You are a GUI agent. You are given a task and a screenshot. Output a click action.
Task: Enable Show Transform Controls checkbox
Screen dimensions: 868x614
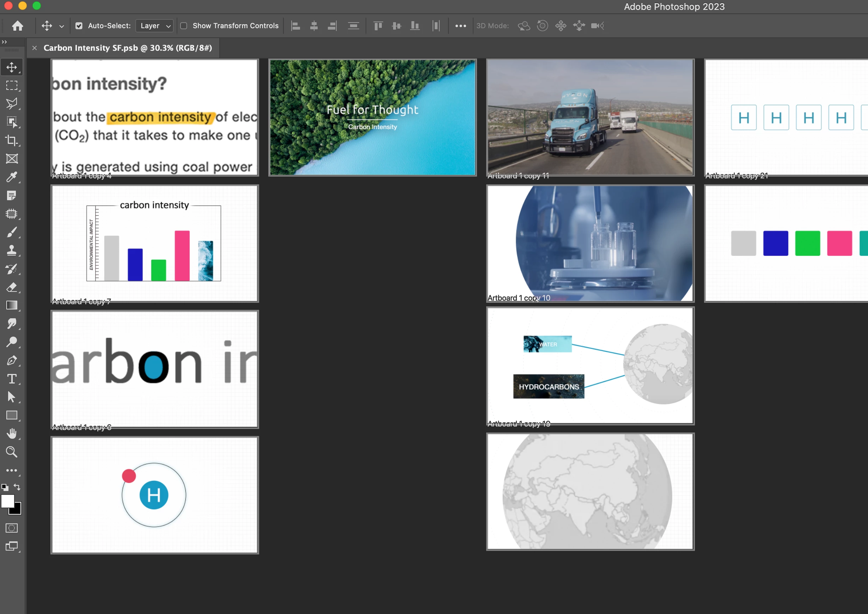(x=184, y=26)
